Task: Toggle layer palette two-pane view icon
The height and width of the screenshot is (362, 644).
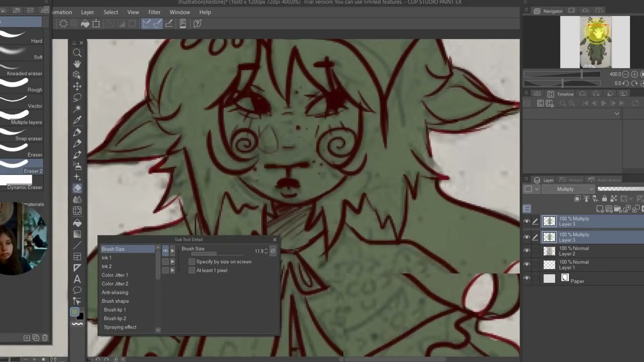Action: point(527,209)
